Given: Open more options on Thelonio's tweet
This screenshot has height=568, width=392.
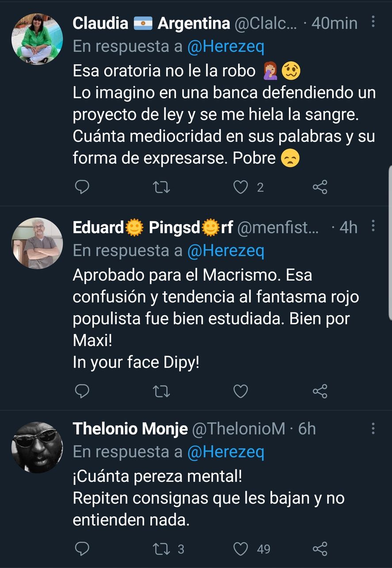Looking at the screenshot, I should [x=373, y=428].
